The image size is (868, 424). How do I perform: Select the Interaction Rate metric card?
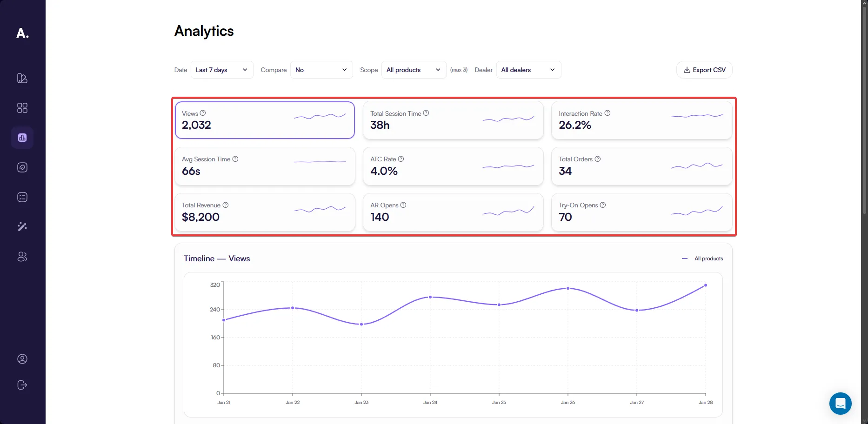[x=641, y=120]
